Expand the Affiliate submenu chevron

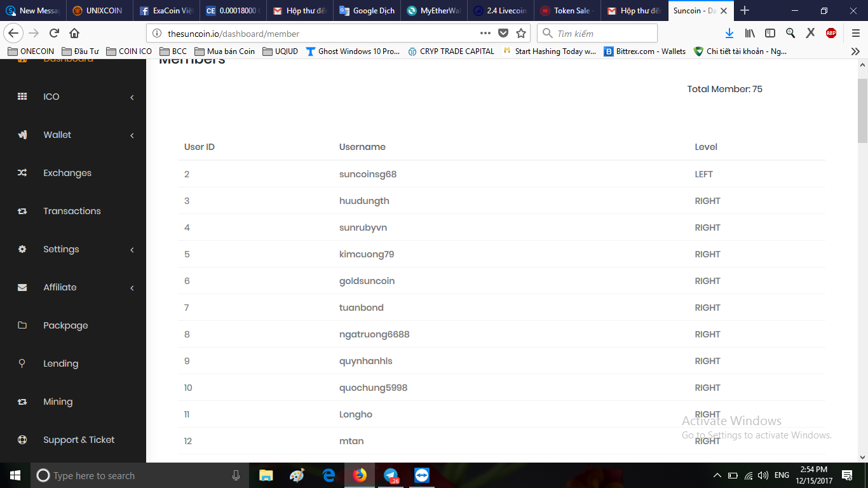point(132,288)
